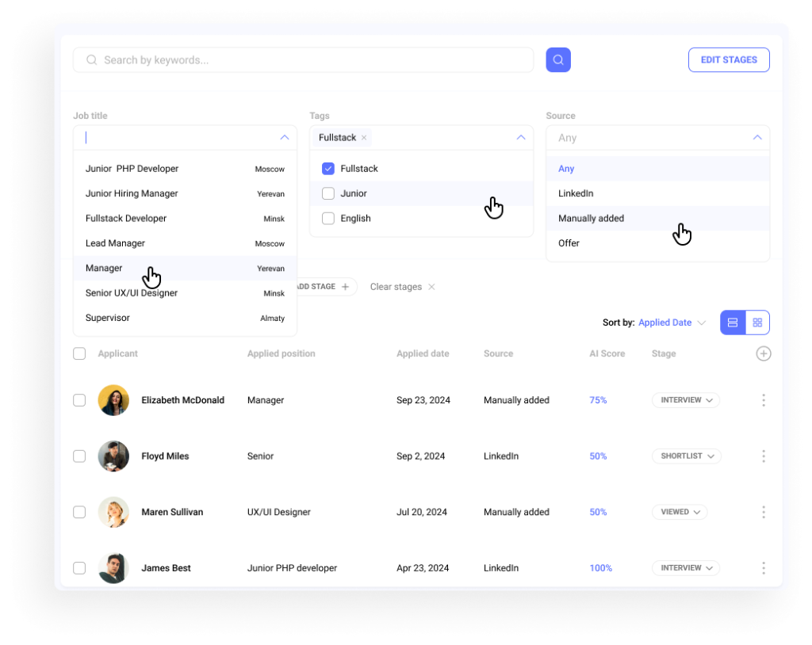
Task: Open the Sort by Applied Date dropdown
Action: (x=666, y=322)
